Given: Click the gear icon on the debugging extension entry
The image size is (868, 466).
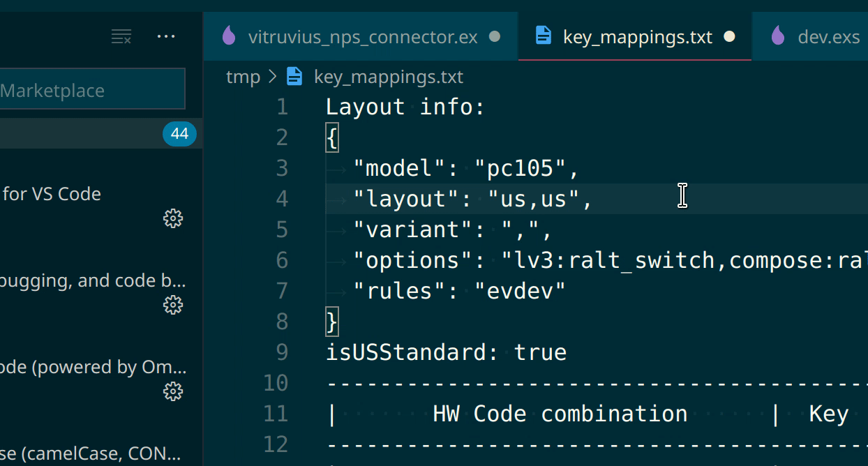Looking at the screenshot, I should [172, 305].
